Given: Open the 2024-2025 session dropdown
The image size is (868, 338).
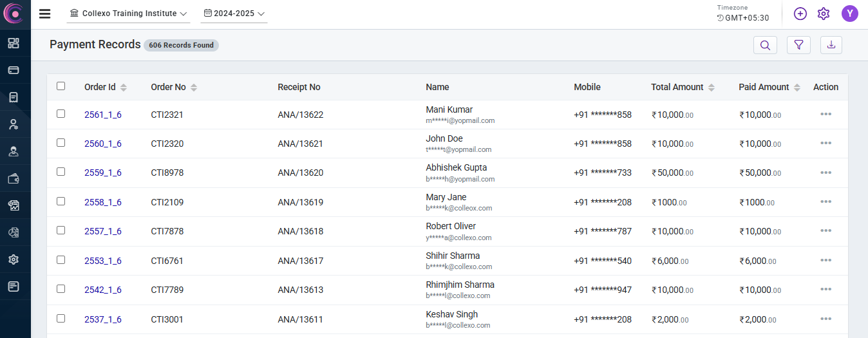Looking at the screenshot, I should pos(234,14).
